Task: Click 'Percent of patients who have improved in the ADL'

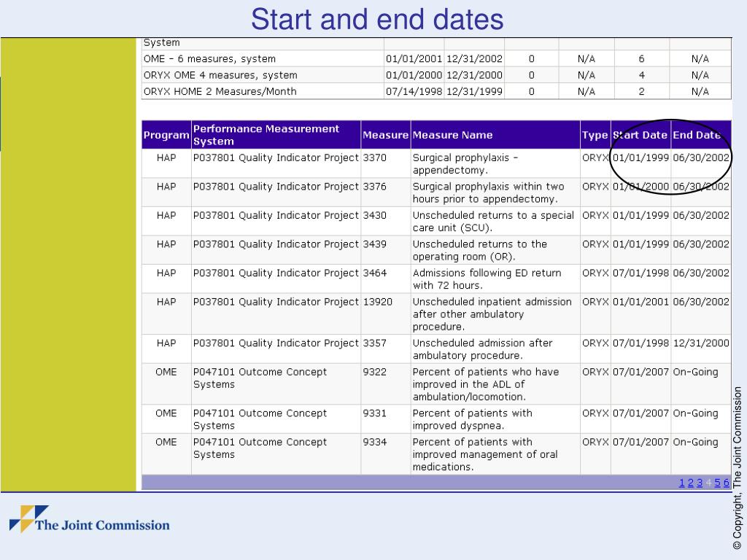Action: pyautogui.click(x=485, y=384)
